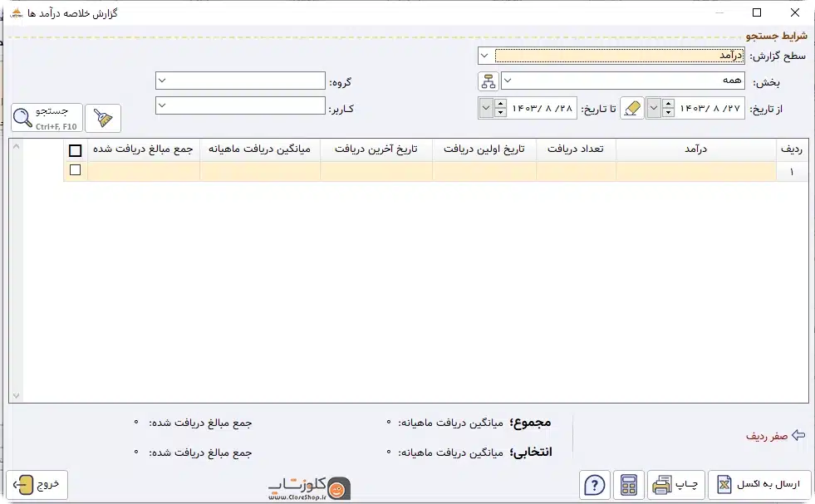Sort by درآمد column header
The width and height of the screenshot is (815, 504).
tap(696, 149)
